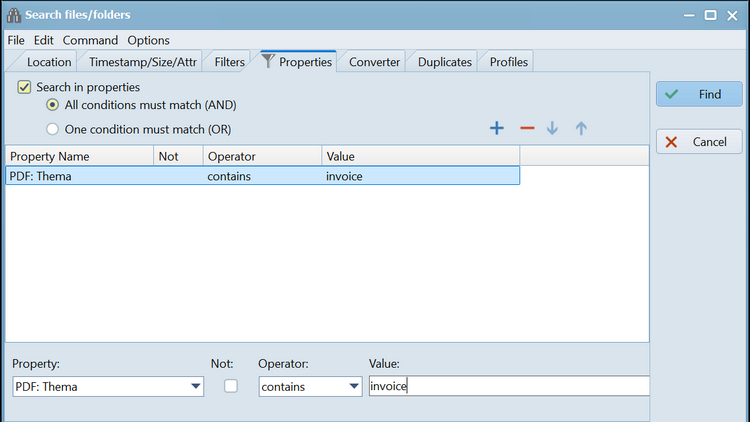Click the red minus remove condition icon

point(526,128)
